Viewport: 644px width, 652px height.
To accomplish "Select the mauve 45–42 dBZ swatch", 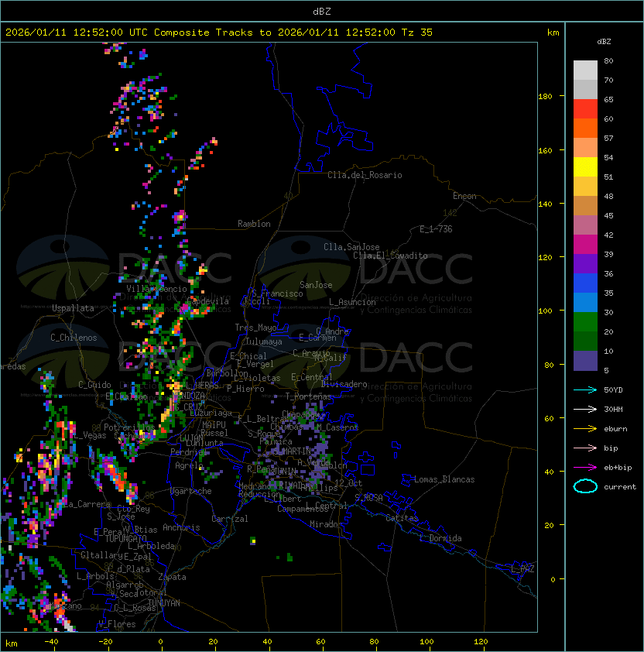I will click(585, 225).
